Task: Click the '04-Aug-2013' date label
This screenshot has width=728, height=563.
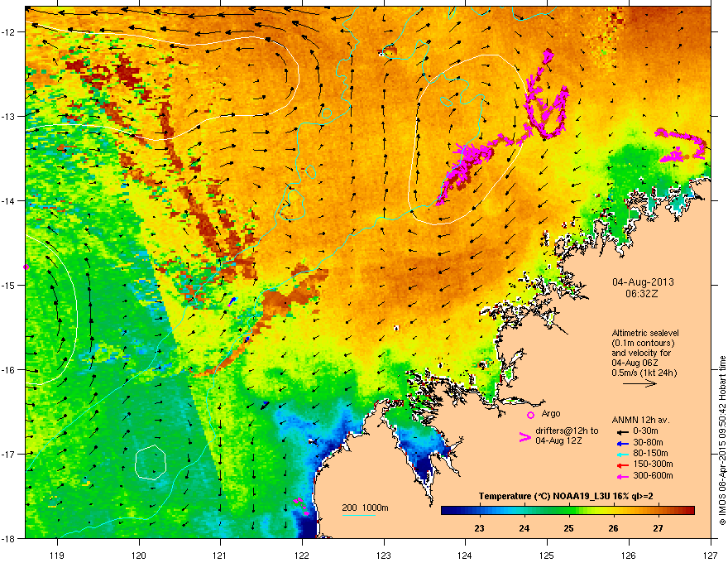Action: 643,282
